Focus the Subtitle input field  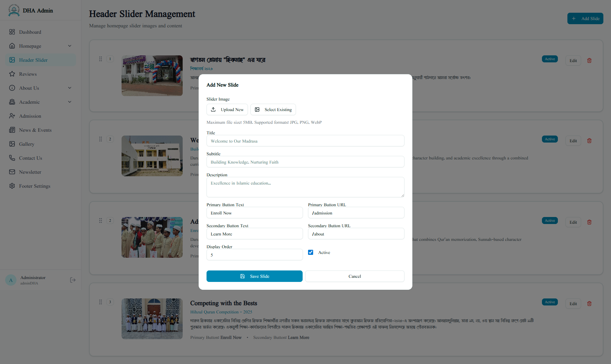point(305,162)
